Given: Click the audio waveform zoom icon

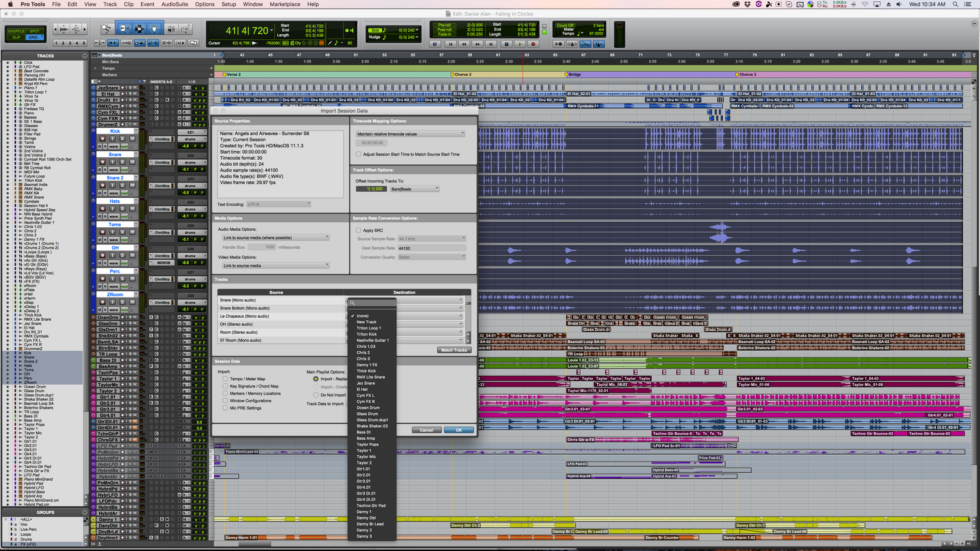Looking at the screenshot, I should [64, 29].
